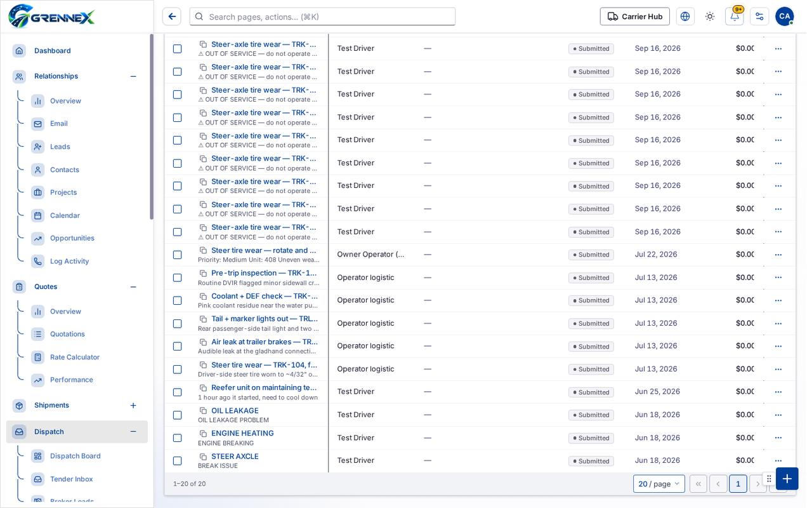
Task: Go to the first page of results
Action: (x=698, y=484)
